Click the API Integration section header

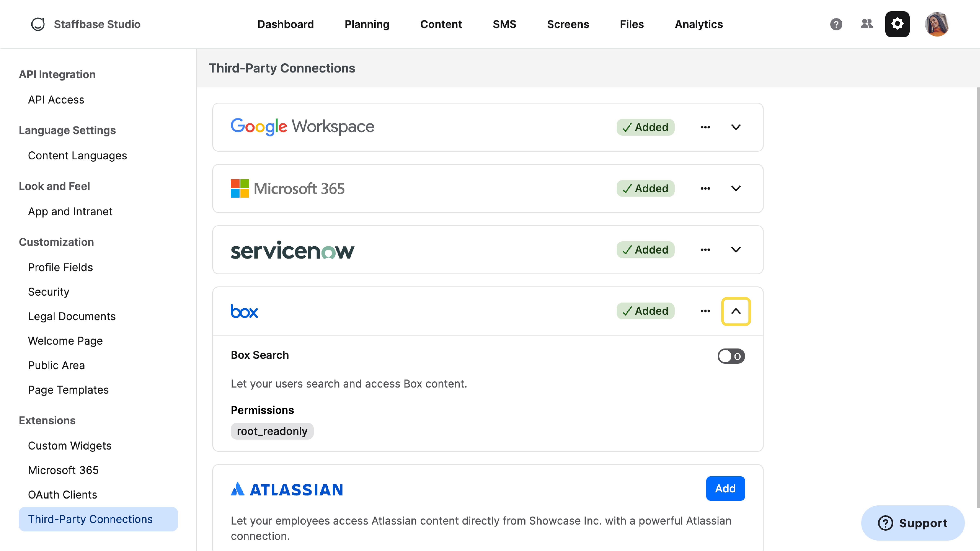click(57, 75)
